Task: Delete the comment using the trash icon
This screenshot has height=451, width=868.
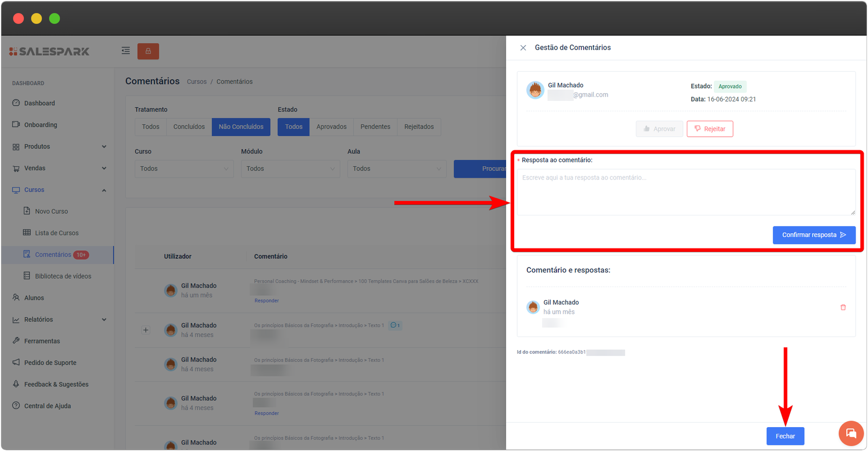Action: pos(843,307)
